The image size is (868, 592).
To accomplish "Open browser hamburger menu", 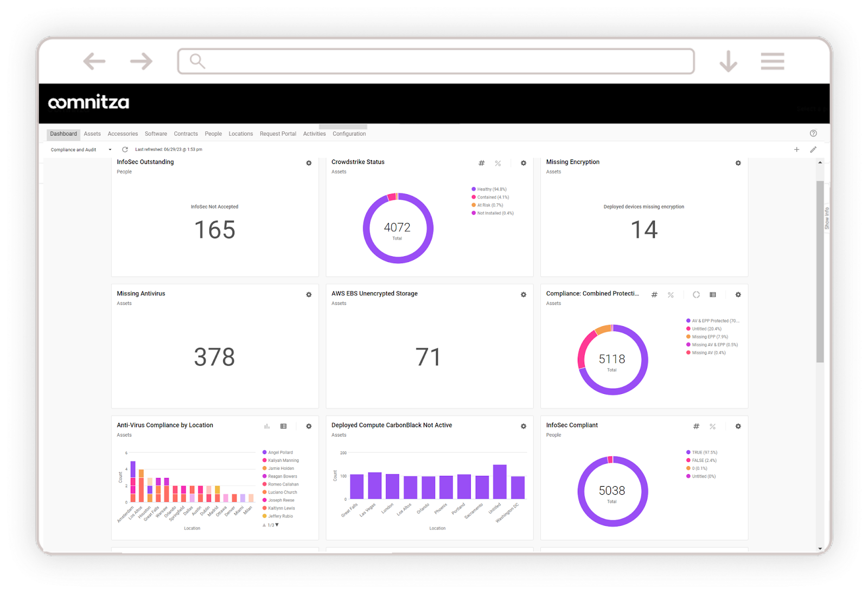I will click(773, 61).
